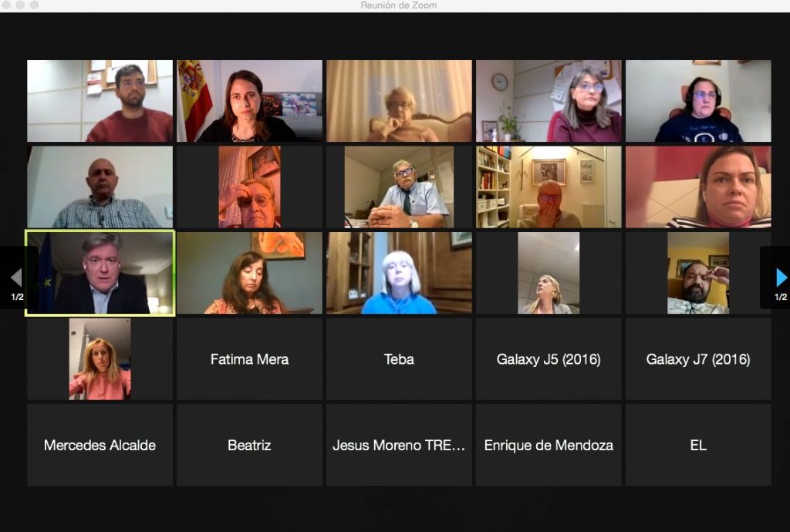The height and width of the screenshot is (532, 790).
Task: Click the video tile with the bookshelf
Action: click(549, 187)
